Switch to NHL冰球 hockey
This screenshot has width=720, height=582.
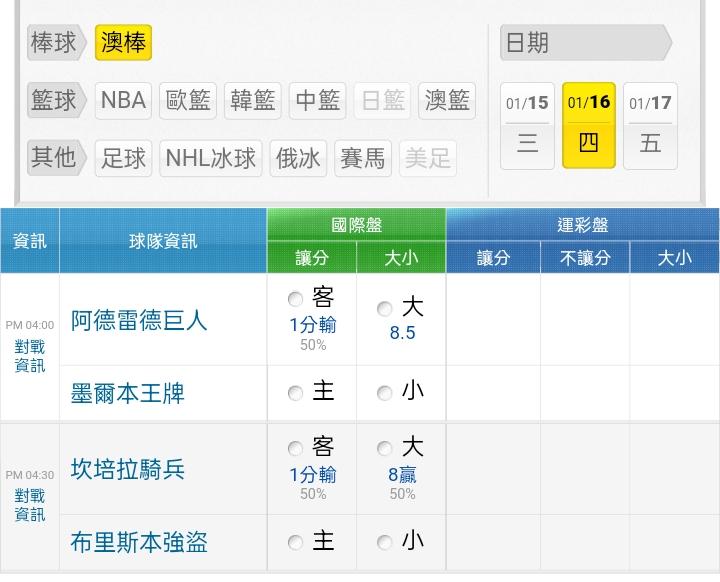coord(210,158)
